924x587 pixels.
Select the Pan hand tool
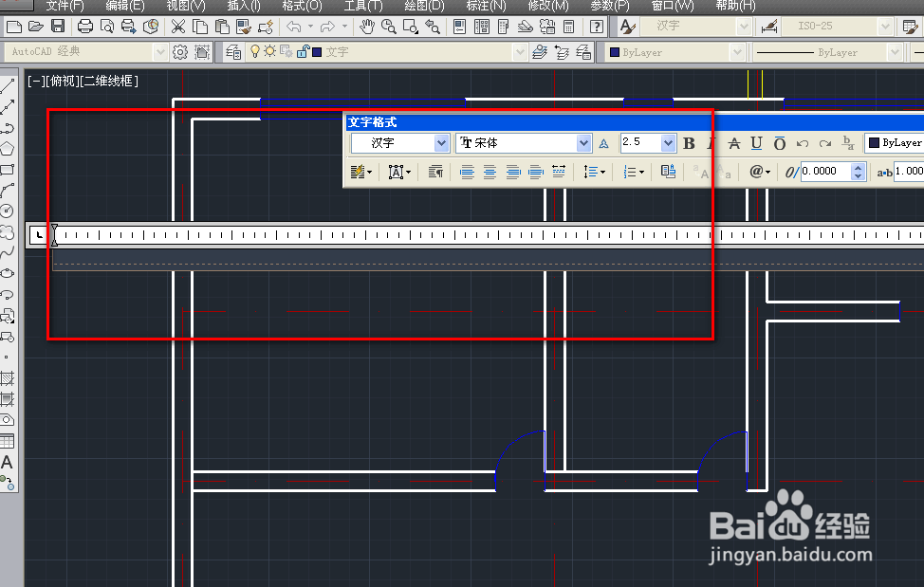pos(367,27)
